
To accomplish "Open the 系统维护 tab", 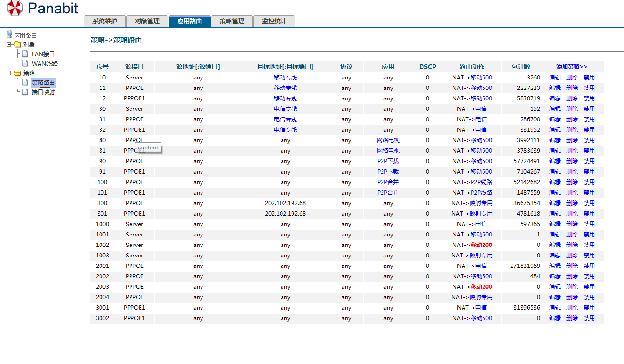I will click(x=104, y=21).
